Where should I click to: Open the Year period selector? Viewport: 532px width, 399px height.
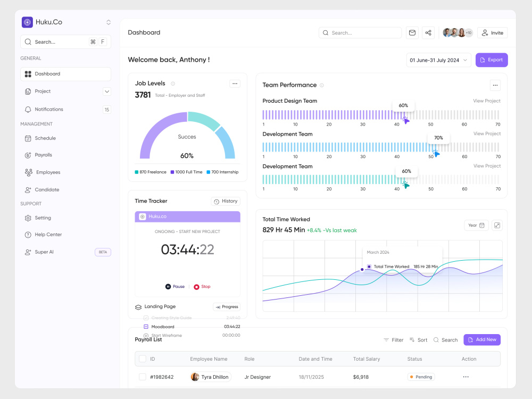pyautogui.click(x=476, y=225)
